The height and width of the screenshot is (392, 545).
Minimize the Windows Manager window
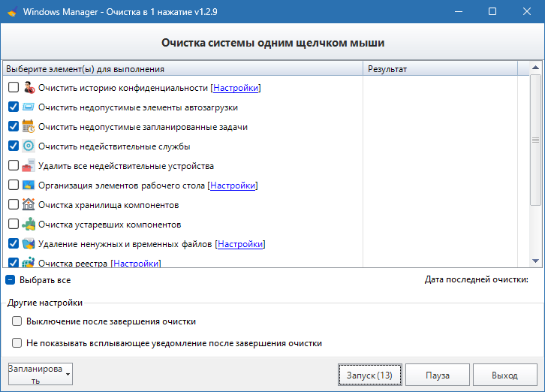tap(459, 11)
